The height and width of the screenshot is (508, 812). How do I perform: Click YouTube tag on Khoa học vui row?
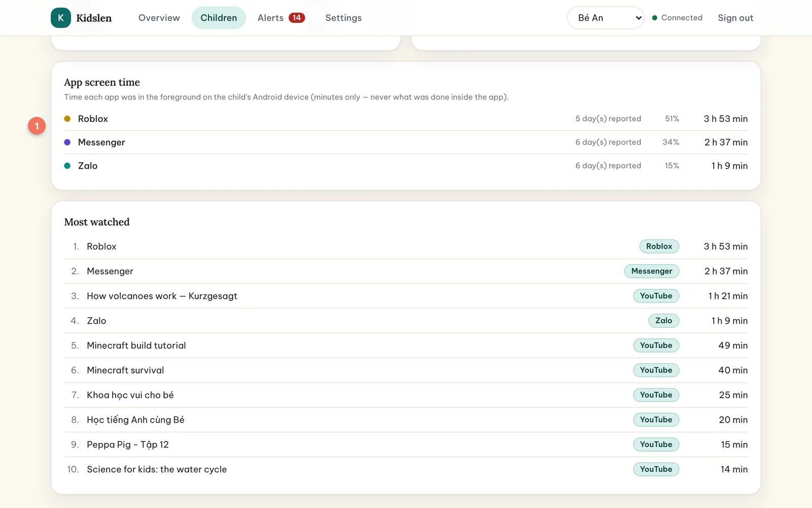656,395
